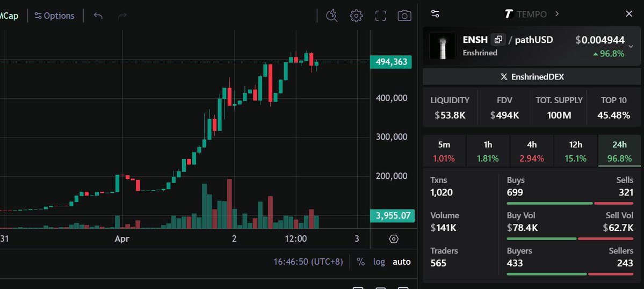Click the Apr date label on time axis
Screen dimensions: 644x289
122,239
